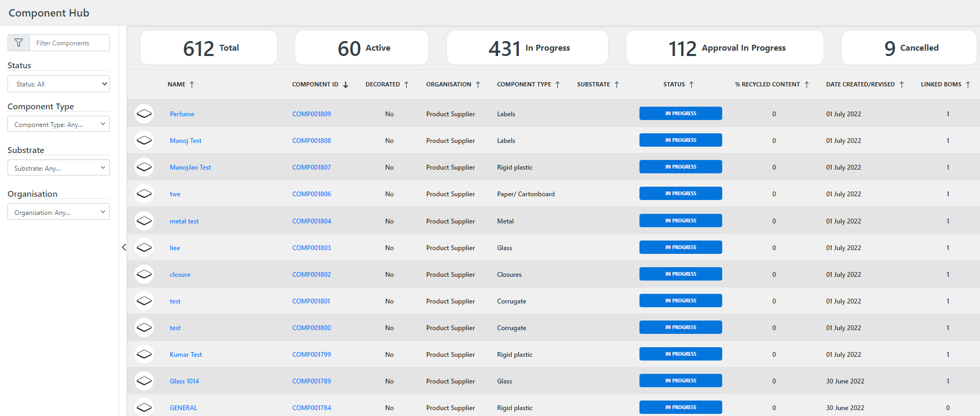
Task: Select the 9 Cancelled summary card
Action: click(910, 48)
